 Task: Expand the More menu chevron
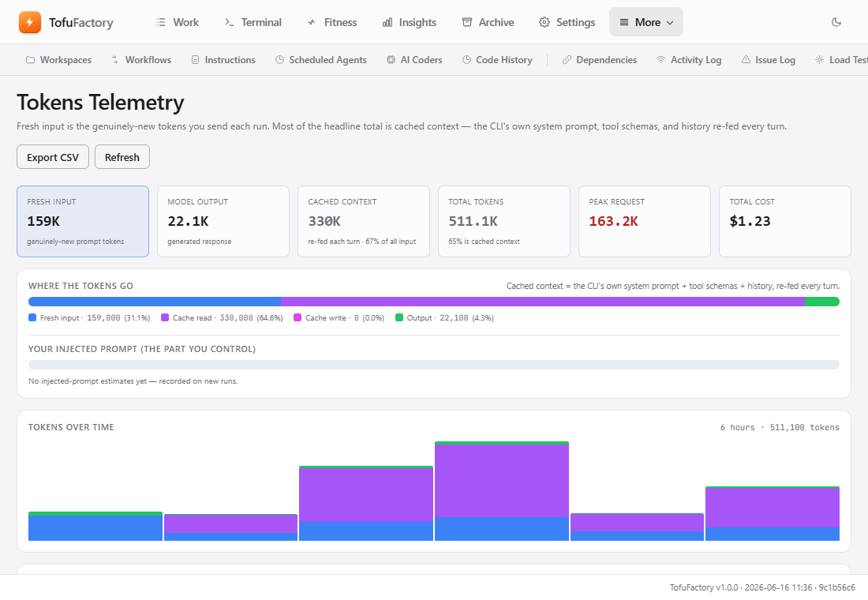pyautogui.click(x=670, y=23)
